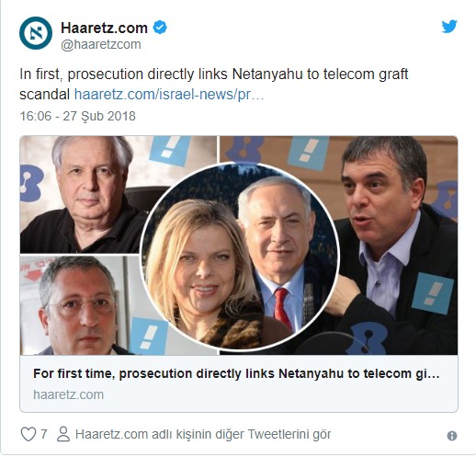Open the haaretz.com/israel-news/pr… link
The height and width of the screenshot is (457, 476).
pos(169,95)
